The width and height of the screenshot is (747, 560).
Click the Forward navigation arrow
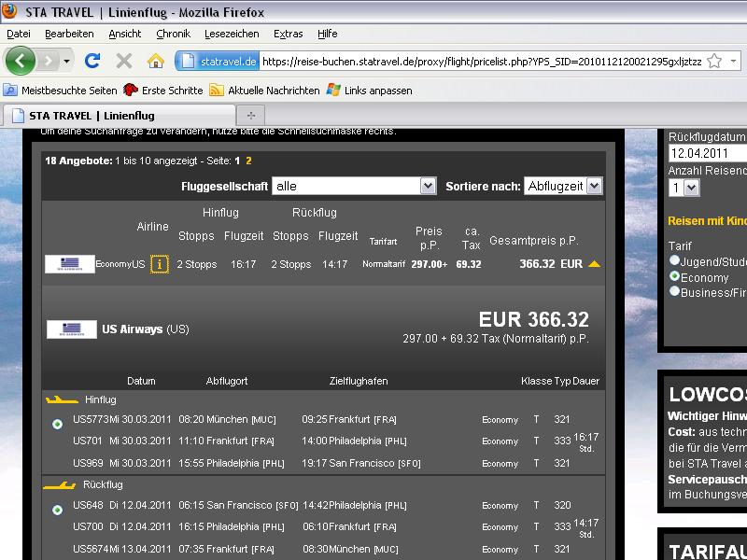pos(48,61)
